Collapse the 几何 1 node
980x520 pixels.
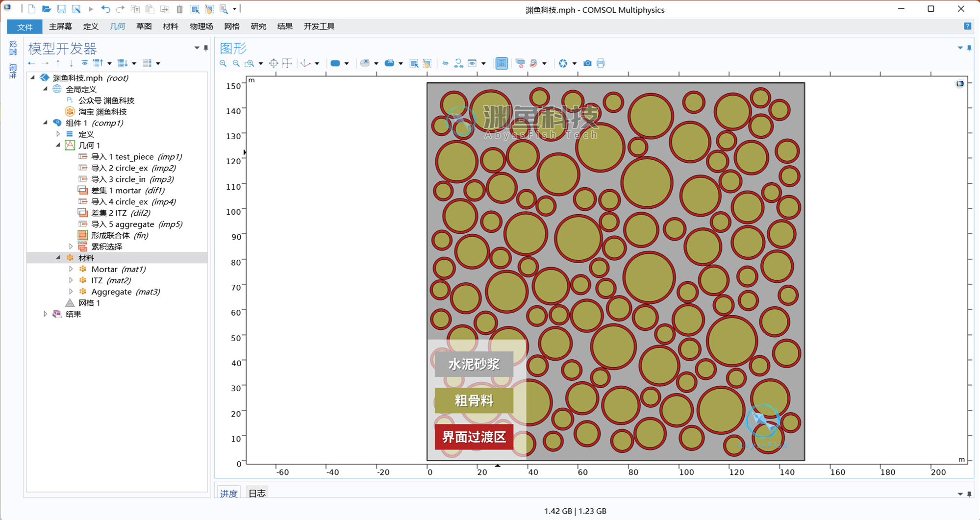point(58,145)
